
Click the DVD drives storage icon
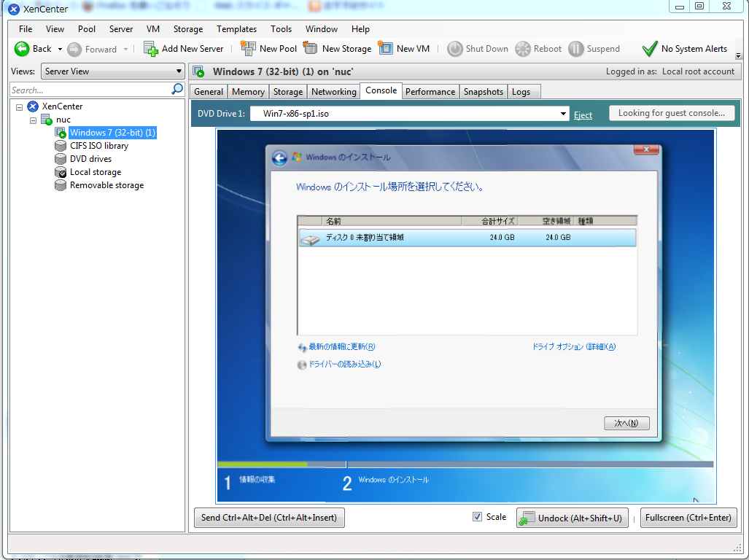(x=61, y=159)
